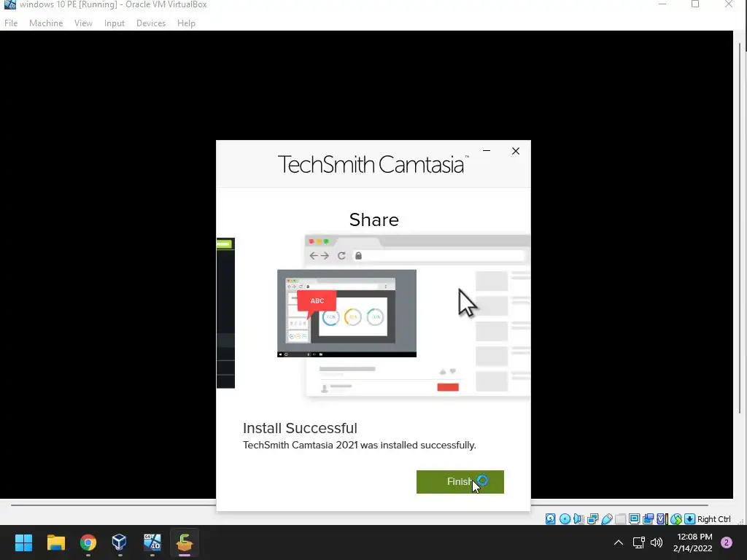Click the Camtasia installer taskbar icon
Image resolution: width=747 pixels, height=560 pixels.
coord(185,542)
